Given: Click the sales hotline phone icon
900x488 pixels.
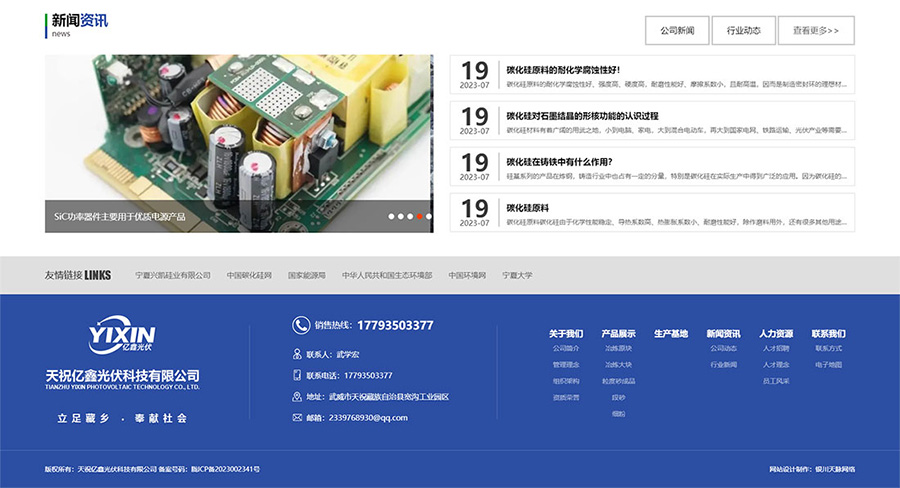Looking at the screenshot, I should [300, 325].
